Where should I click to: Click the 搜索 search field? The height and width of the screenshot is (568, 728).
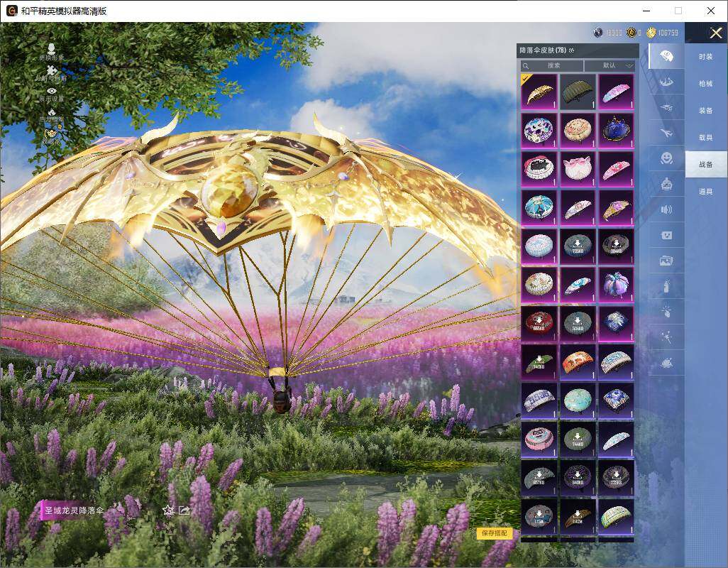(x=553, y=65)
